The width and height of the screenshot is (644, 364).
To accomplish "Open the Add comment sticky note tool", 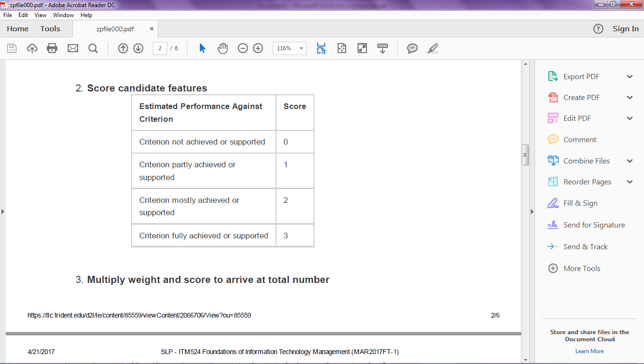I will (412, 48).
